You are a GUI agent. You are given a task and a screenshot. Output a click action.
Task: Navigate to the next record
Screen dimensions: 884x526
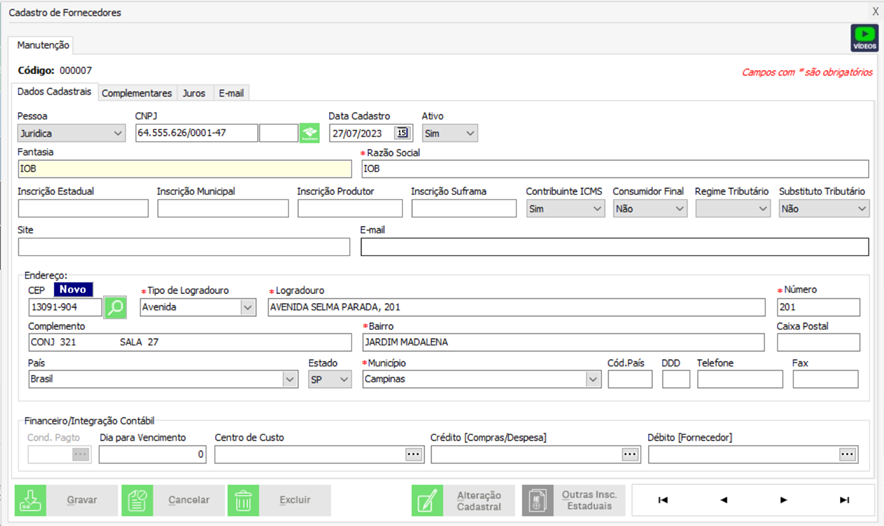pos(784,499)
